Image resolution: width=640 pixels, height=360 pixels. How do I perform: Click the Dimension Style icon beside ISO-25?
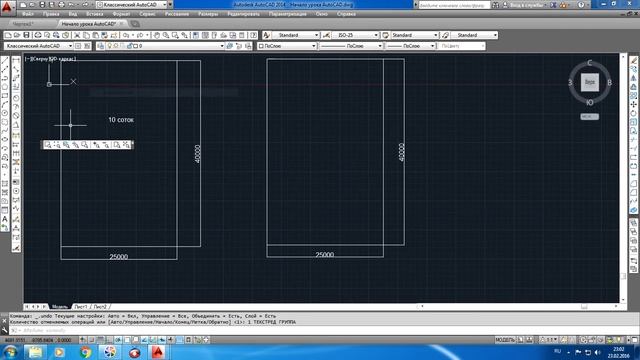pyautogui.click(x=326, y=36)
